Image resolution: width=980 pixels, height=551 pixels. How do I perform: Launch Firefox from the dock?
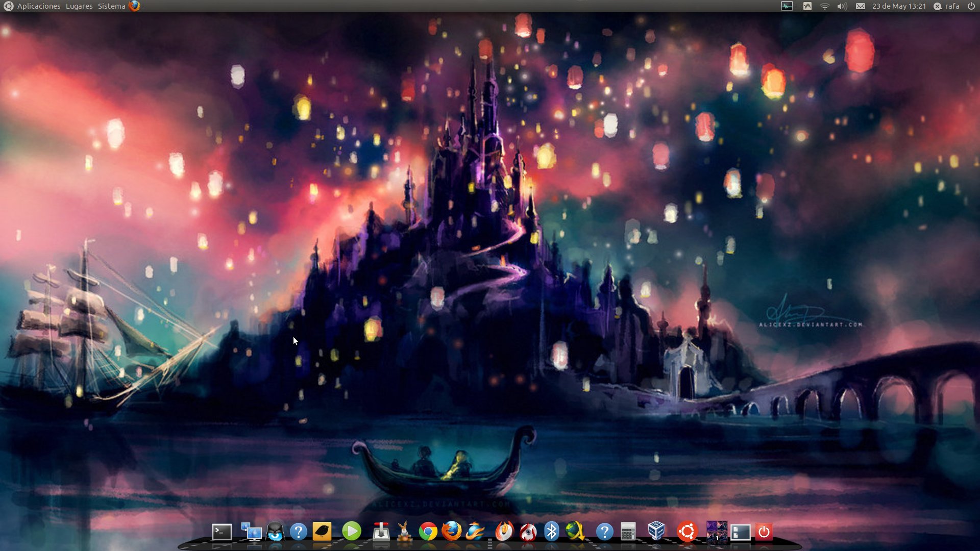tap(451, 532)
